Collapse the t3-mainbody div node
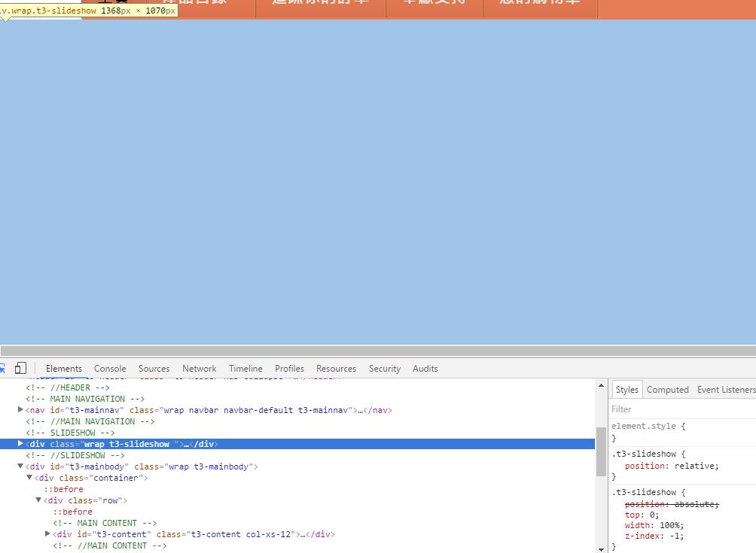The image size is (756, 553). pyautogui.click(x=20, y=466)
